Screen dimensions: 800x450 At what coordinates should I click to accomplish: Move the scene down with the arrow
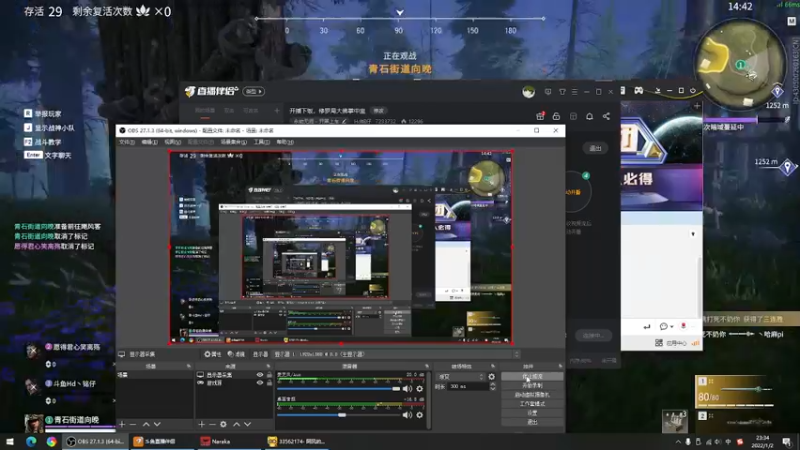coord(157,424)
